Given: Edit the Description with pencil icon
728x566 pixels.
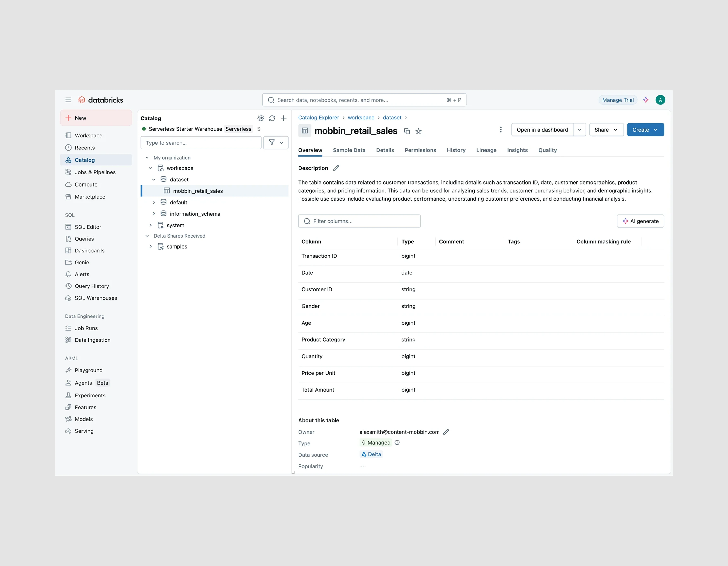Looking at the screenshot, I should click(x=336, y=168).
